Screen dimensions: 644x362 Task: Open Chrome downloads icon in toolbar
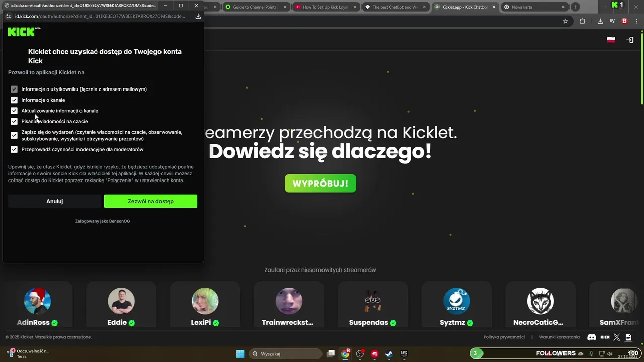600,21
